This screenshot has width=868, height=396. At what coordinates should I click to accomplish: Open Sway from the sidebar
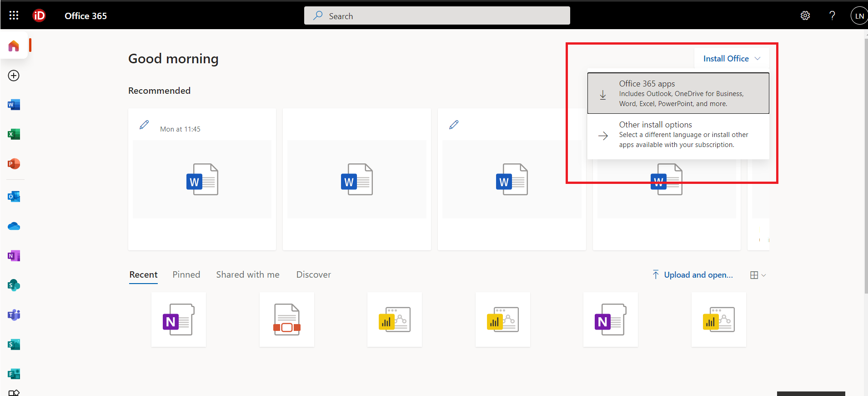click(x=14, y=345)
